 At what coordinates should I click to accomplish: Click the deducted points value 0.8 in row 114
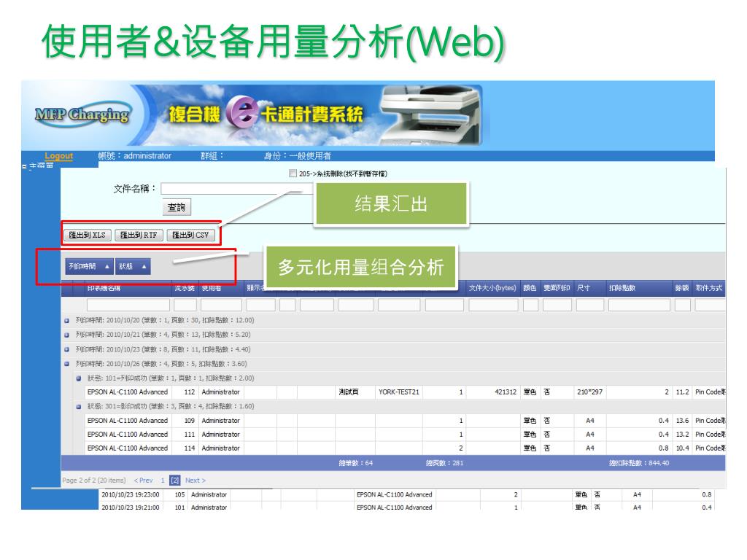click(664, 448)
